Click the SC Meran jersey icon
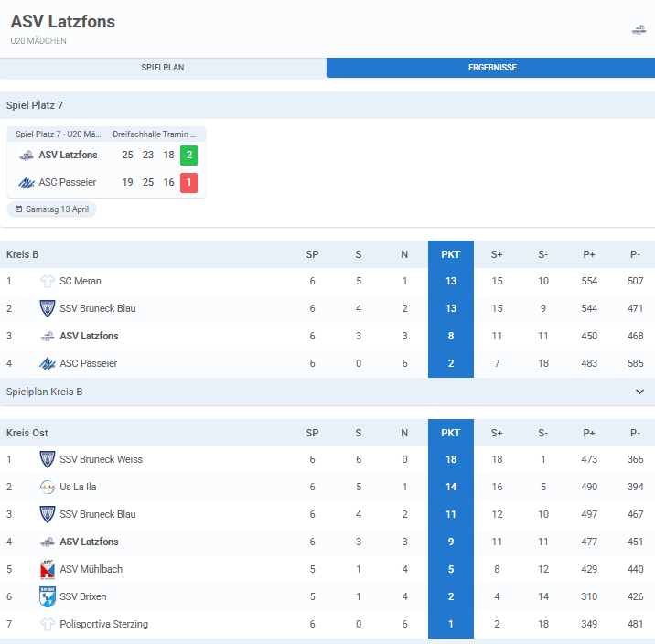Screen dimensions: 655x644 click(x=48, y=281)
